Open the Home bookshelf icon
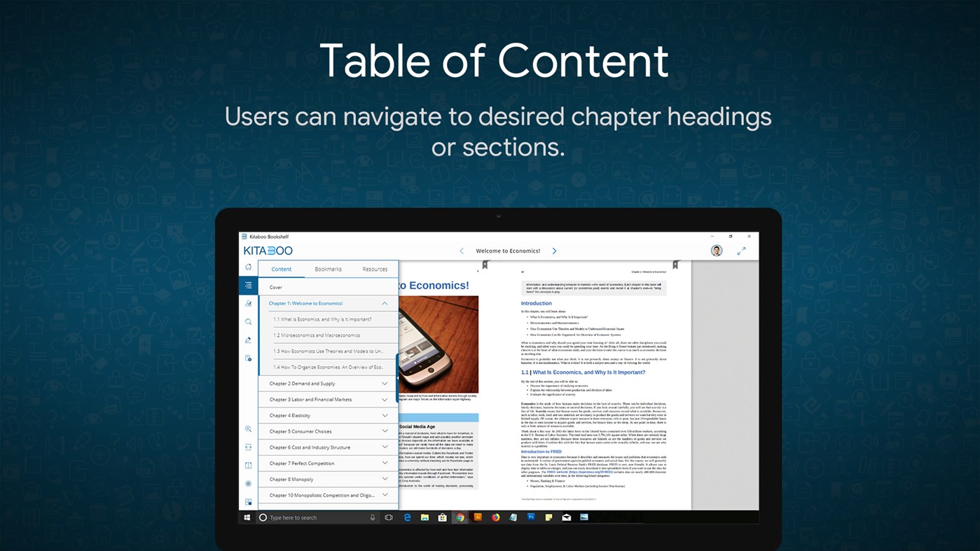Screen dimensions: 980x551 point(248,267)
